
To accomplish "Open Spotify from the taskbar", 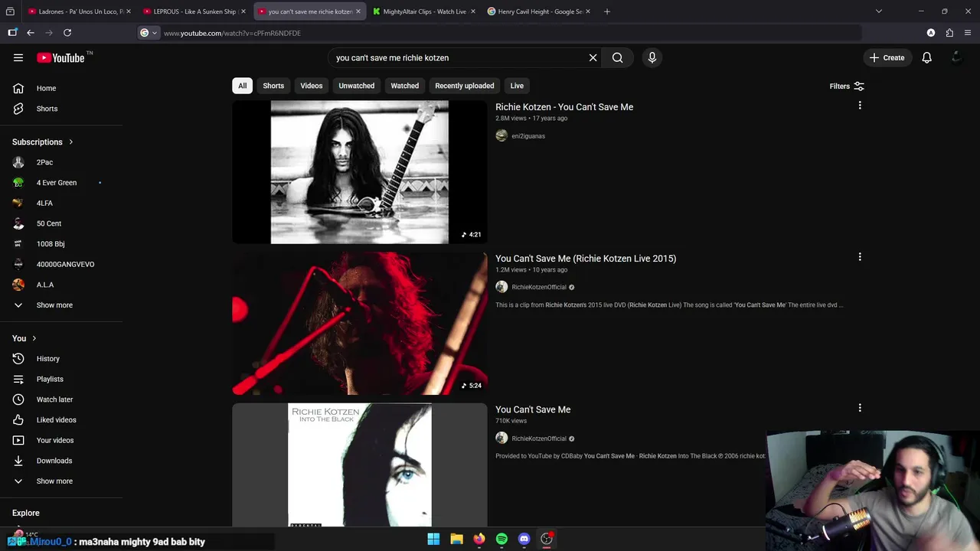I will pyautogui.click(x=501, y=539).
